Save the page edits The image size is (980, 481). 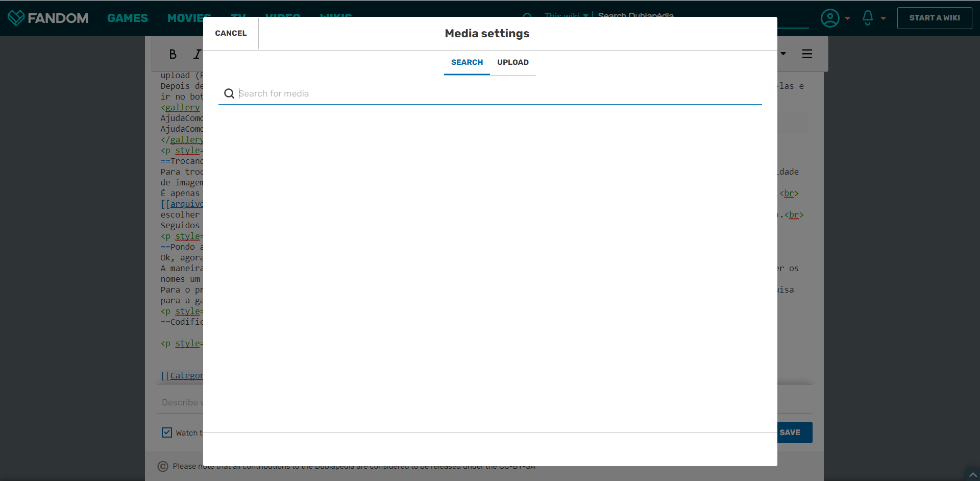(794, 432)
